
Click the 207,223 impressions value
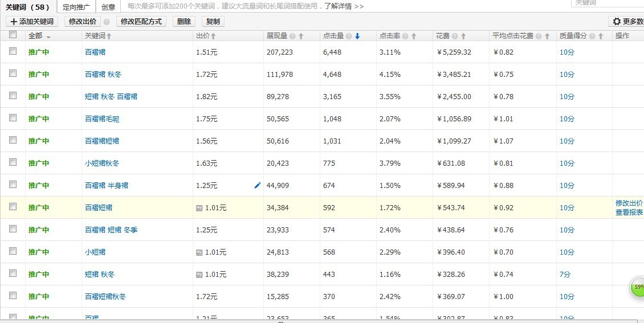(280, 52)
